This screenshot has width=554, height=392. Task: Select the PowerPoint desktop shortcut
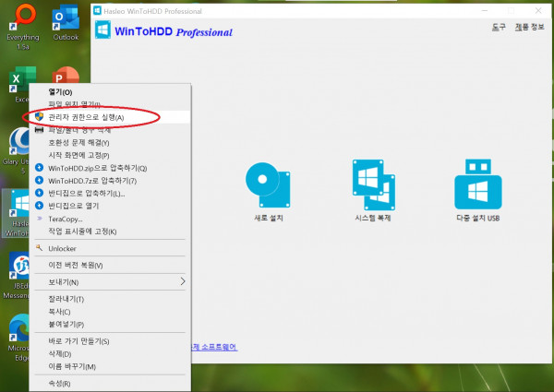[x=66, y=75]
